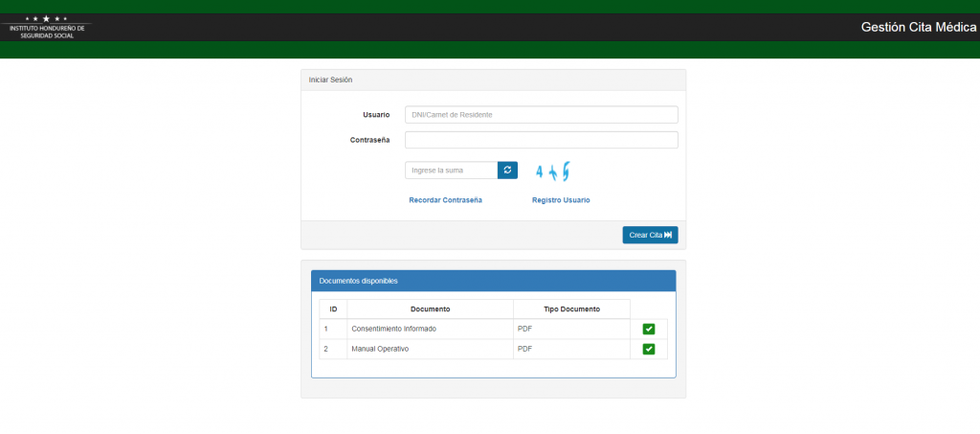Click the Documento column header
This screenshot has width=980, height=434.
click(430, 309)
